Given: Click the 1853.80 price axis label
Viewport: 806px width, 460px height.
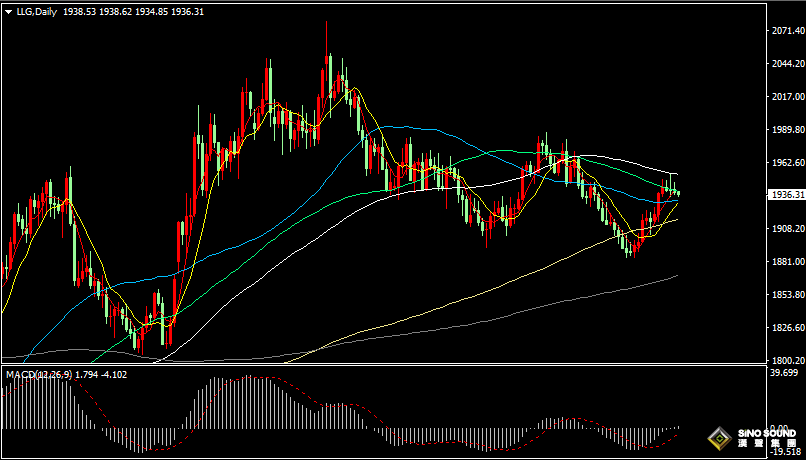Looking at the screenshot, I should (787, 295).
